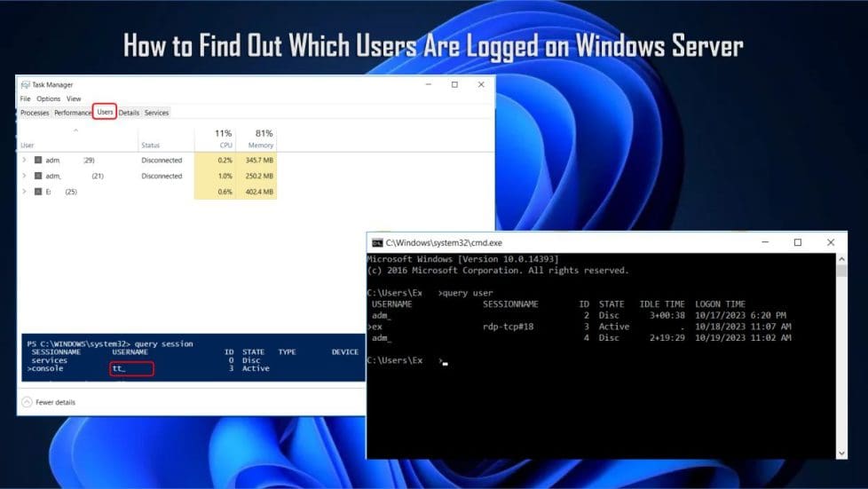868x489 pixels.
Task: Click the Active state in PowerShell output
Action: click(256, 368)
